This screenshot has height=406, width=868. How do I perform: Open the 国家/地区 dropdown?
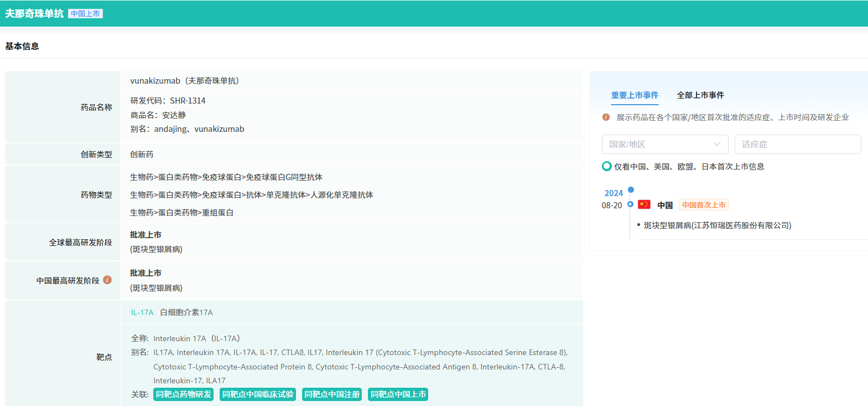click(664, 144)
